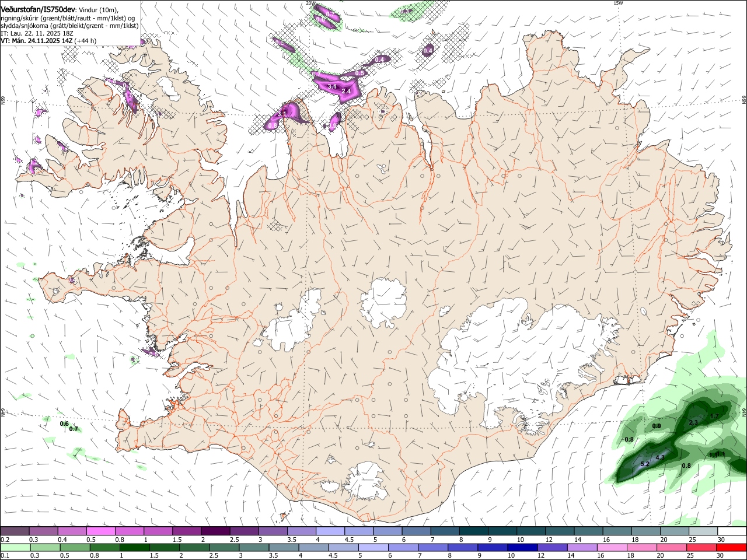Click the darkest purple swatch between 2 and 2.5
The image size is (747, 560).
click(x=215, y=531)
